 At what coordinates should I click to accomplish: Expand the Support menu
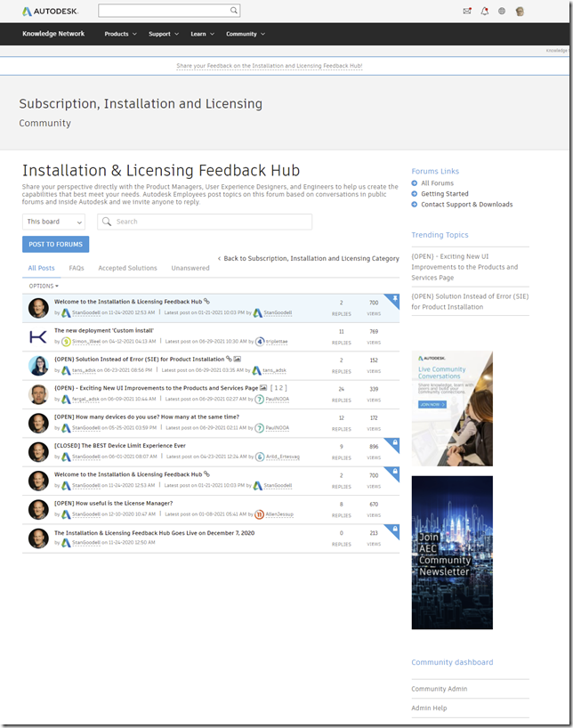coord(164,34)
